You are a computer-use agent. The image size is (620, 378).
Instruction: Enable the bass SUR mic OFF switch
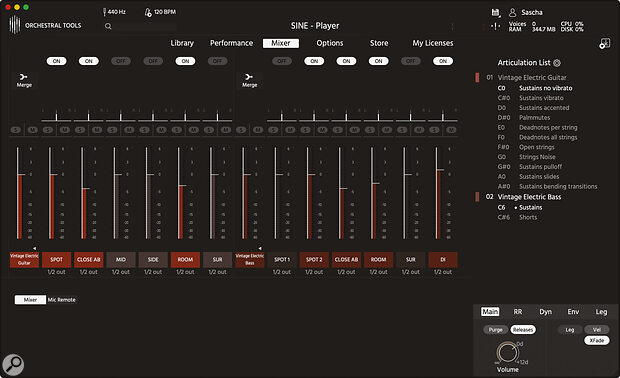click(411, 61)
